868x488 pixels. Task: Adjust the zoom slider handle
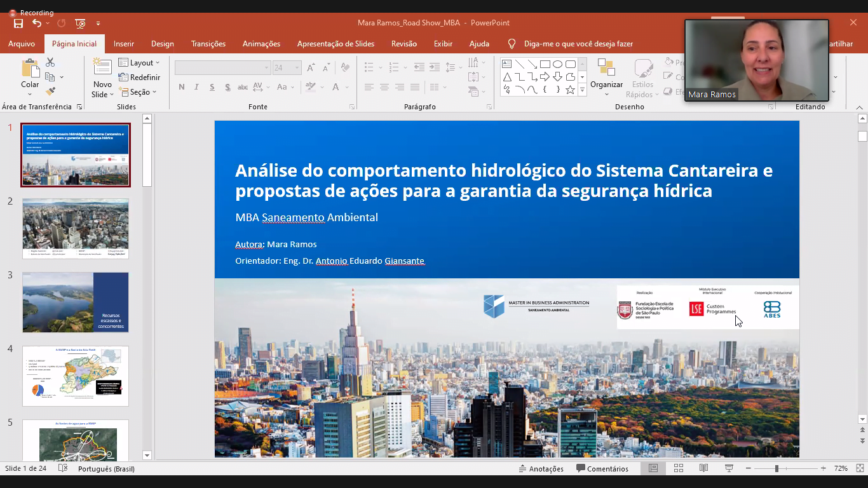776,468
